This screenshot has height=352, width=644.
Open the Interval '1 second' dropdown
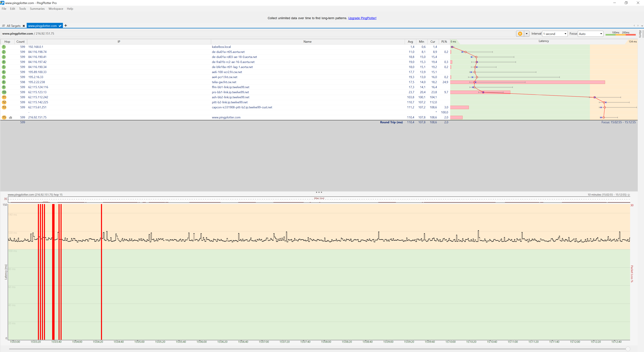pos(554,34)
